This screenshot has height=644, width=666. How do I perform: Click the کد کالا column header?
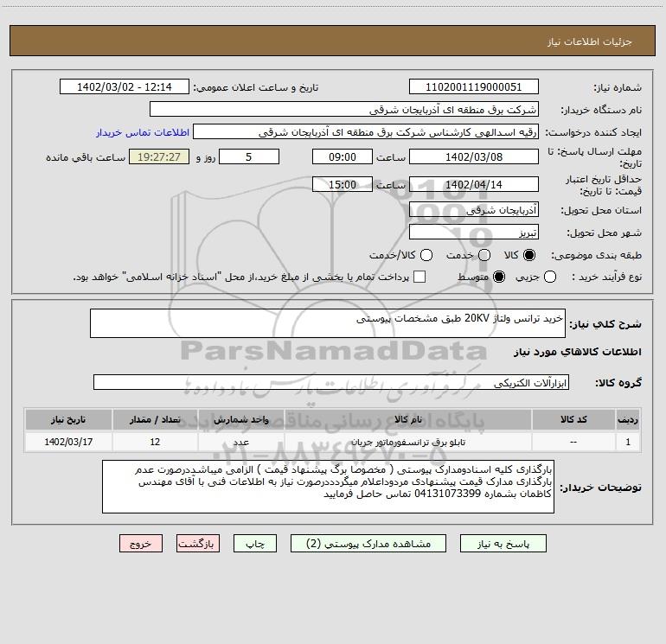(x=573, y=419)
